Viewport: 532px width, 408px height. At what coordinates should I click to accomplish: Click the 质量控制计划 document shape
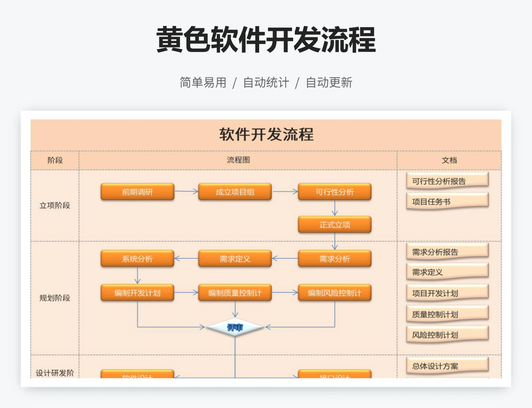point(447,315)
